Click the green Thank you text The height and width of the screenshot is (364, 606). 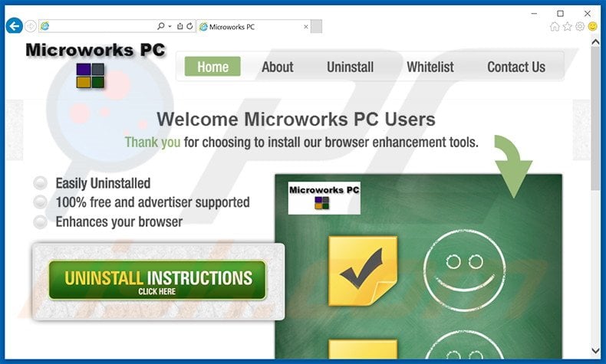153,143
